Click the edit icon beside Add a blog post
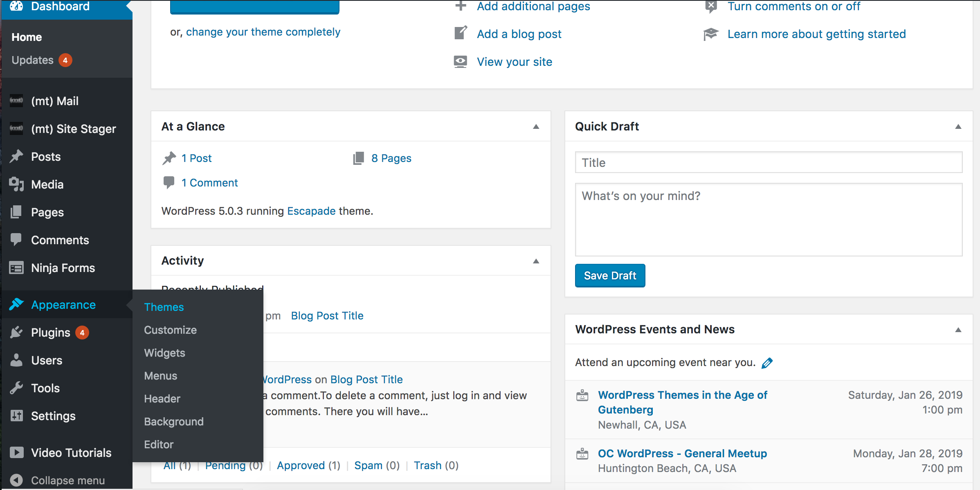 point(461,33)
